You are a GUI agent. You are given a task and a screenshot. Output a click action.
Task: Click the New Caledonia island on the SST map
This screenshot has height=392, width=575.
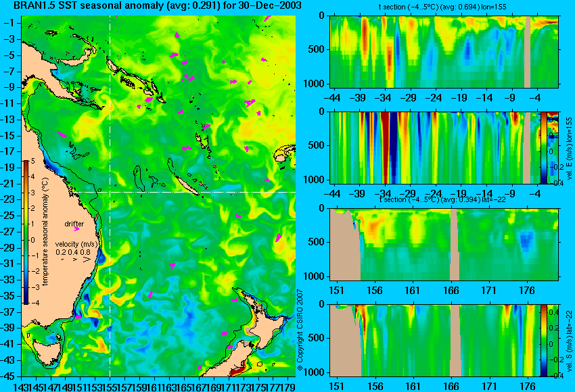[x=187, y=186]
